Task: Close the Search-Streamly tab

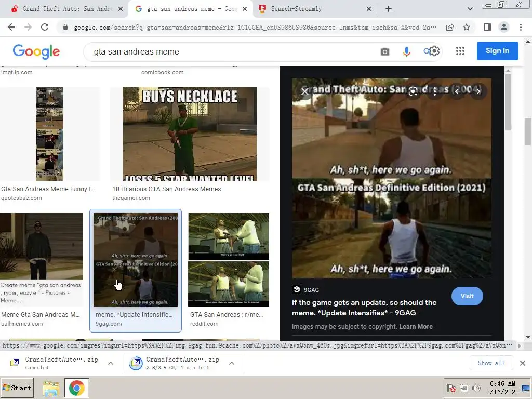Action: point(369,9)
